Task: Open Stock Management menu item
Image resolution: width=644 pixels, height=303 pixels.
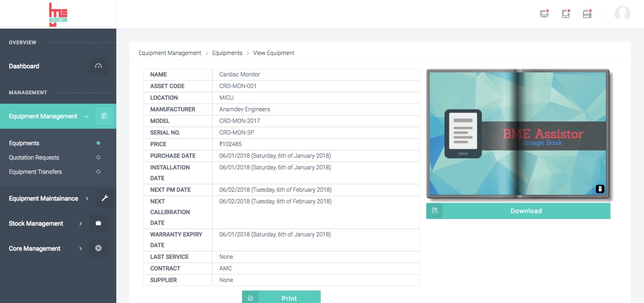Action: coord(36,223)
